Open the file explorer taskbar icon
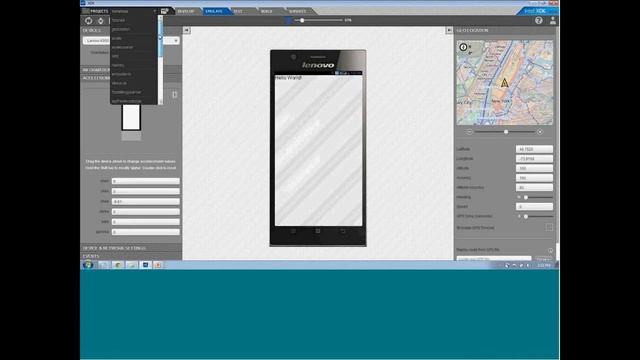 click(x=131, y=265)
